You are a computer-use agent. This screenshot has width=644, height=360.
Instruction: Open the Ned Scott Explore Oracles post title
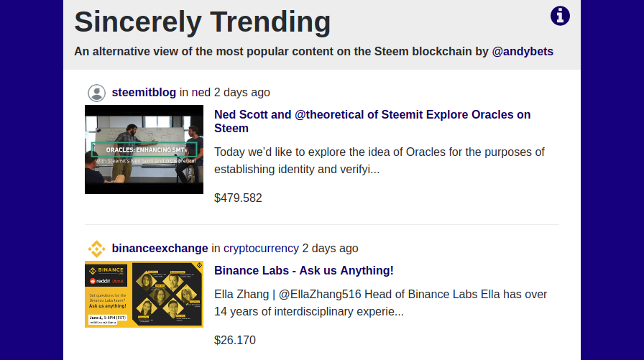[372, 121]
